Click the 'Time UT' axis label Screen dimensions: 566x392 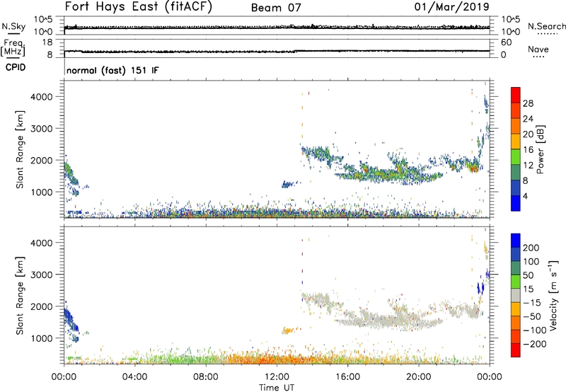(x=277, y=388)
